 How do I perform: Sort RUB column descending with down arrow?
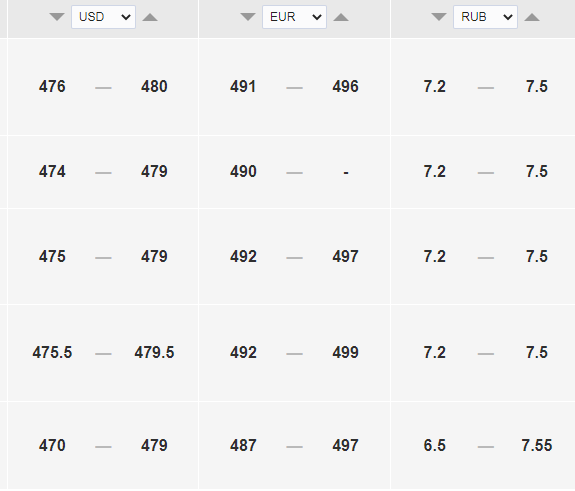(x=439, y=17)
